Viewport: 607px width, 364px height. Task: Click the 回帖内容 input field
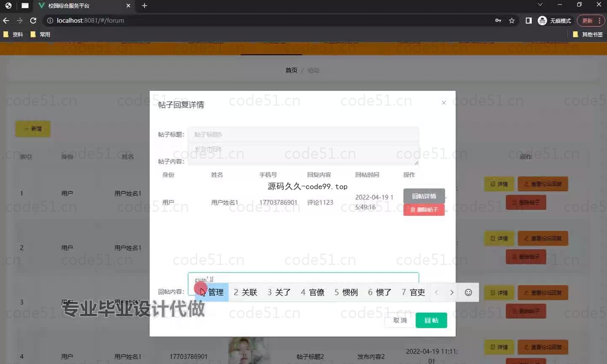[303, 278]
